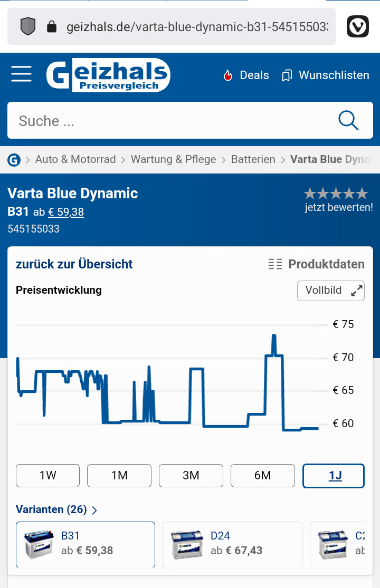Tap the flame Deals icon
This screenshot has height=588, width=380.
(x=228, y=75)
